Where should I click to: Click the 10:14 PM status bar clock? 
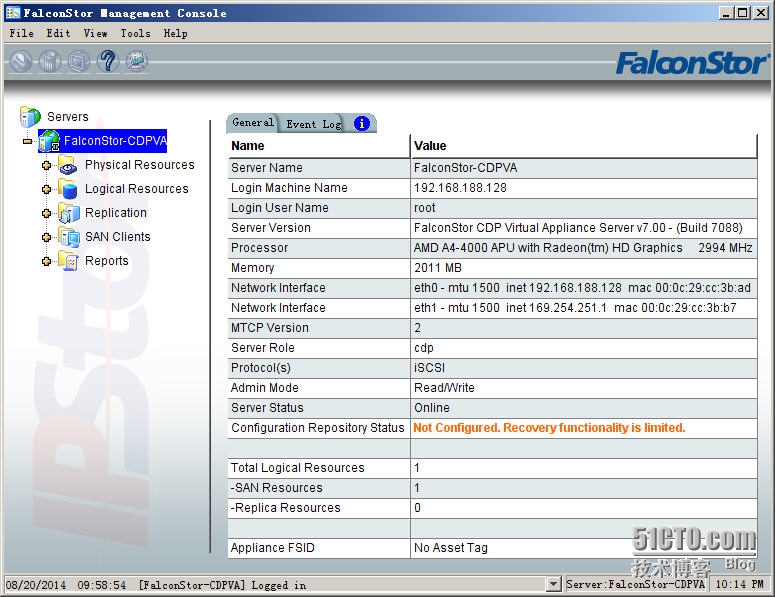(x=739, y=584)
